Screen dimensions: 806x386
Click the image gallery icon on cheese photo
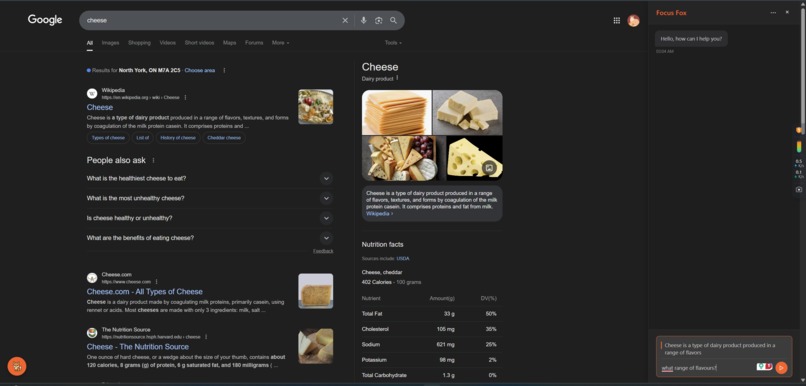pyautogui.click(x=489, y=168)
